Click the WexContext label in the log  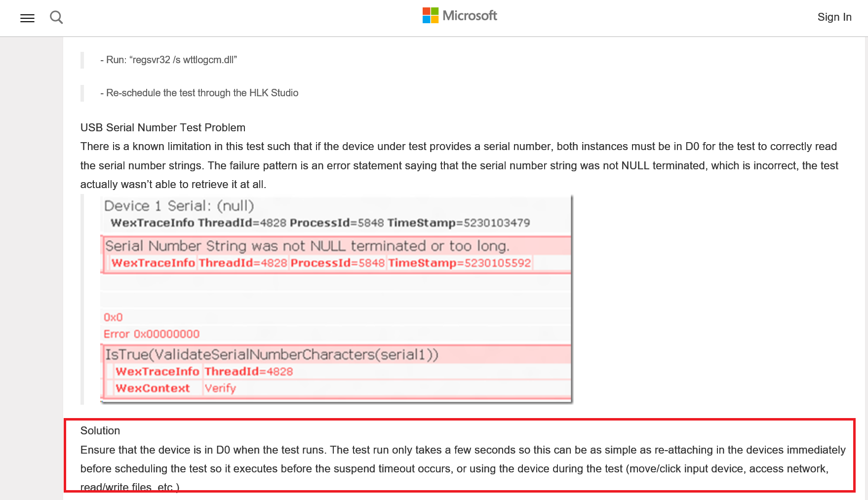pos(153,388)
